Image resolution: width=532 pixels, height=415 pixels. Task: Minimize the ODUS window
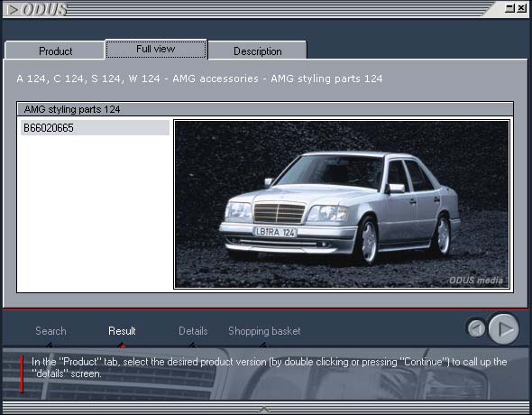pos(509,8)
